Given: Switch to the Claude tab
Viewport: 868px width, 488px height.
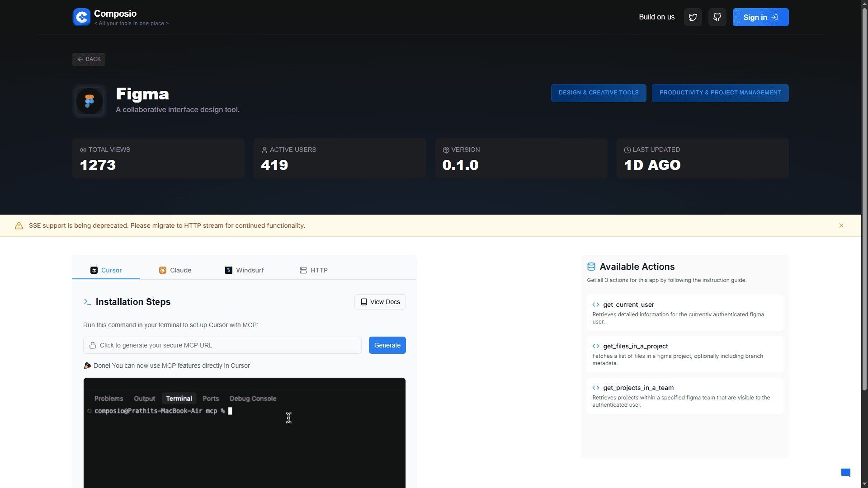Looking at the screenshot, I should coord(175,270).
